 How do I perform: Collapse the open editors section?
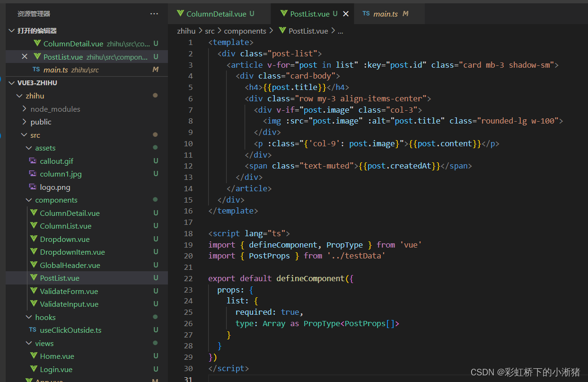(12, 31)
